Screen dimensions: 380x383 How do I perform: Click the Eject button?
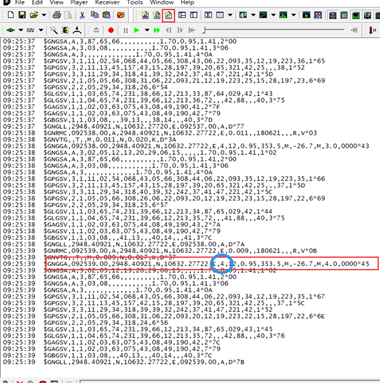pos(96,30)
